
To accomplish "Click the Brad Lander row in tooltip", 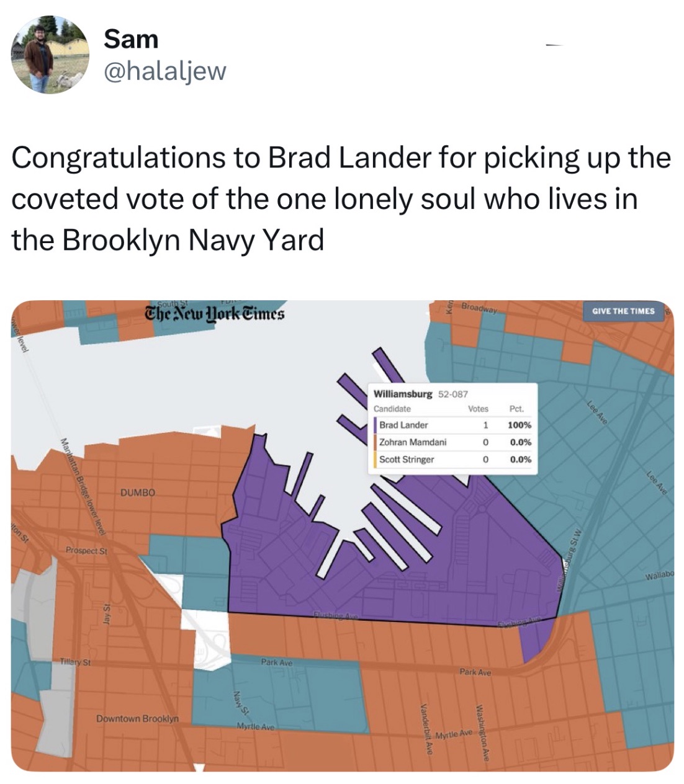I will (452, 425).
